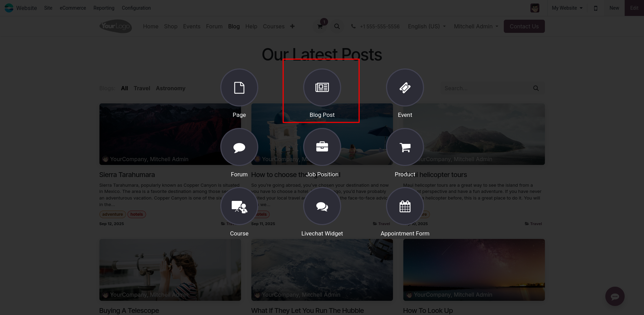Image resolution: width=644 pixels, height=315 pixels.
Task: Open the Sierra Tarahumara post title
Action: click(x=127, y=175)
